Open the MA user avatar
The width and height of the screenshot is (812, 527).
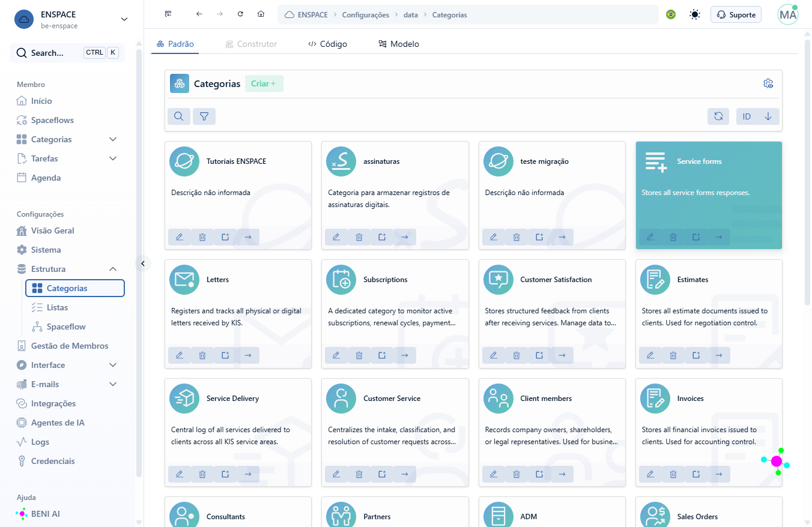coord(788,14)
